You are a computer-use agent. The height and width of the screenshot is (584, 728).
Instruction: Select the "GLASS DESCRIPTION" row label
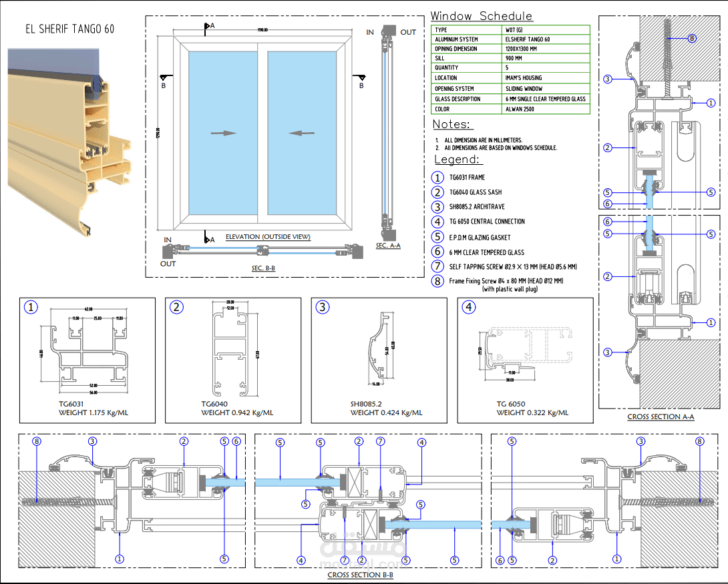point(458,99)
